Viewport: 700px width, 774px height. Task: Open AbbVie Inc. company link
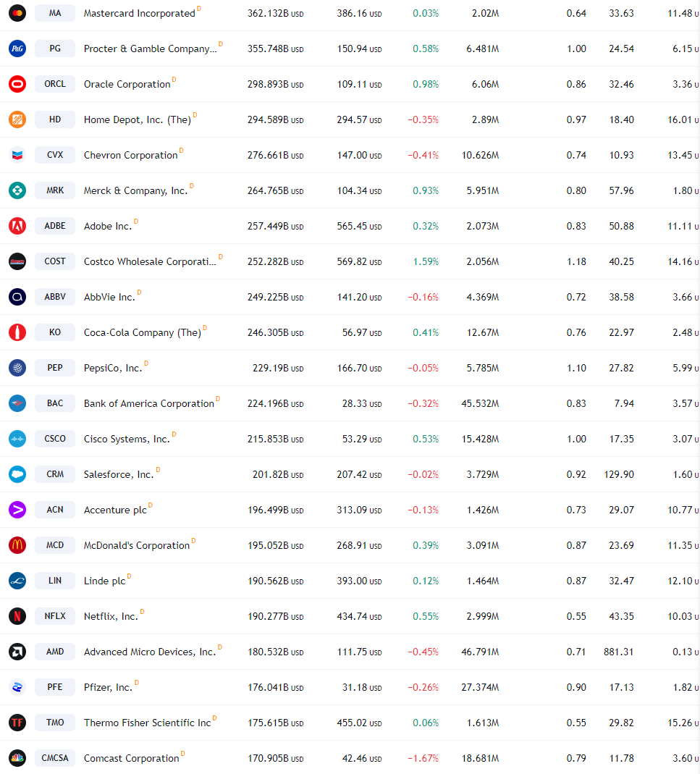click(109, 297)
